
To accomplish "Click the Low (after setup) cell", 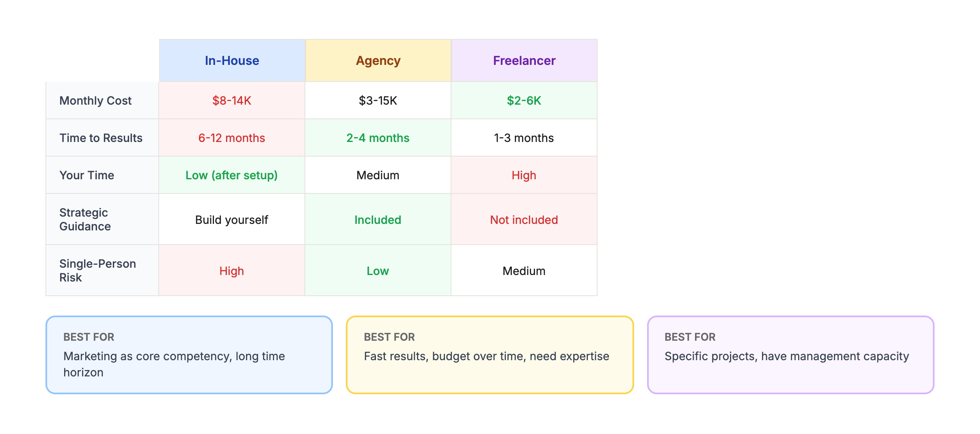I will [x=232, y=175].
